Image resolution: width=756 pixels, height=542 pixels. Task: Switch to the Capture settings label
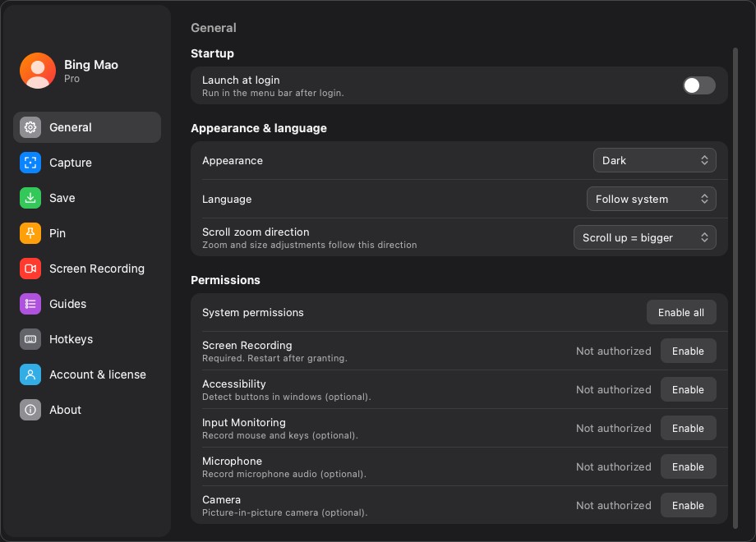[x=71, y=163]
